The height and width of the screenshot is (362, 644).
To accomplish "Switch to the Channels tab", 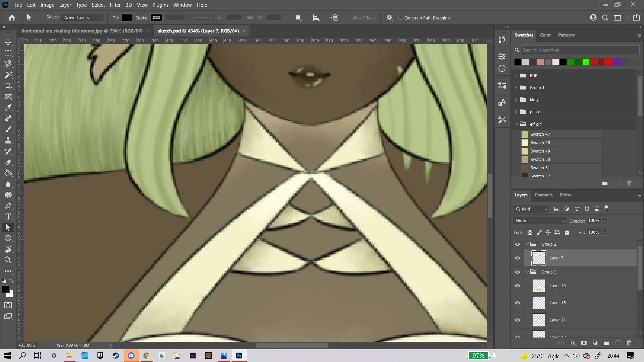I will click(543, 195).
